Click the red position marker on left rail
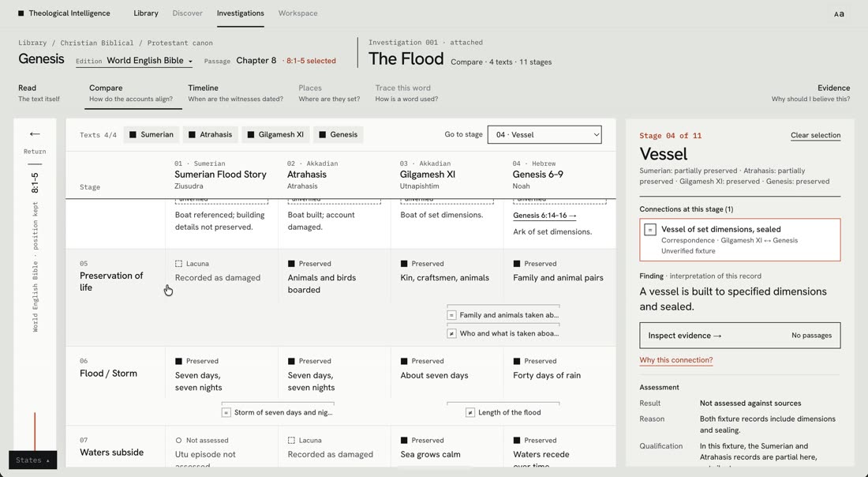Image resolution: width=868 pixels, height=477 pixels. (35, 431)
